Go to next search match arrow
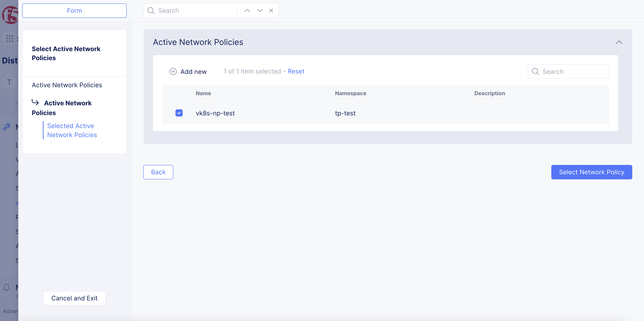The height and width of the screenshot is (321, 644). [x=260, y=10]
